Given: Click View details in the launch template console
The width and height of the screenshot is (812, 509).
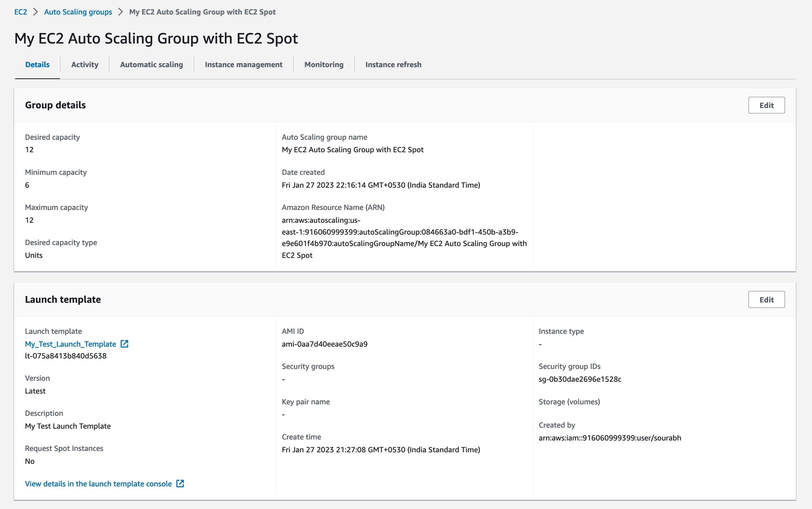Looking at the screenshot, I should pos(98,483).
